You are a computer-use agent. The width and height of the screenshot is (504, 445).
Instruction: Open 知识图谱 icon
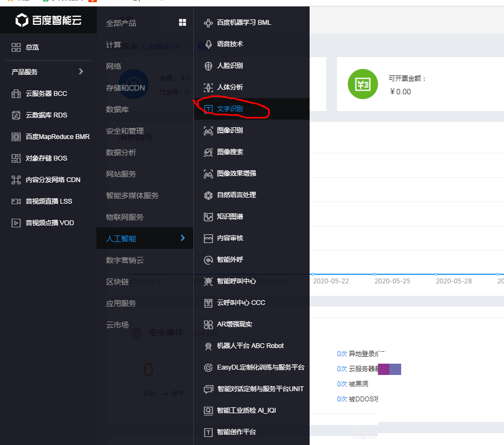click(208, 217)
